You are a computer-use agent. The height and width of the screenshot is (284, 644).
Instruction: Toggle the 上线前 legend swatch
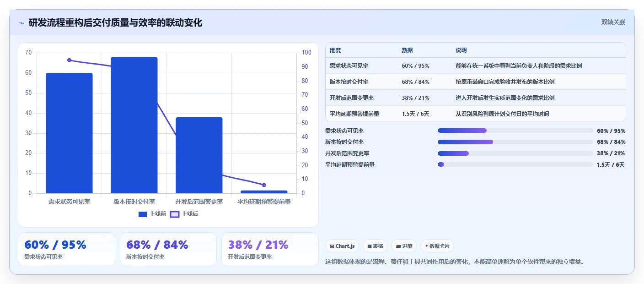point(142,214)
